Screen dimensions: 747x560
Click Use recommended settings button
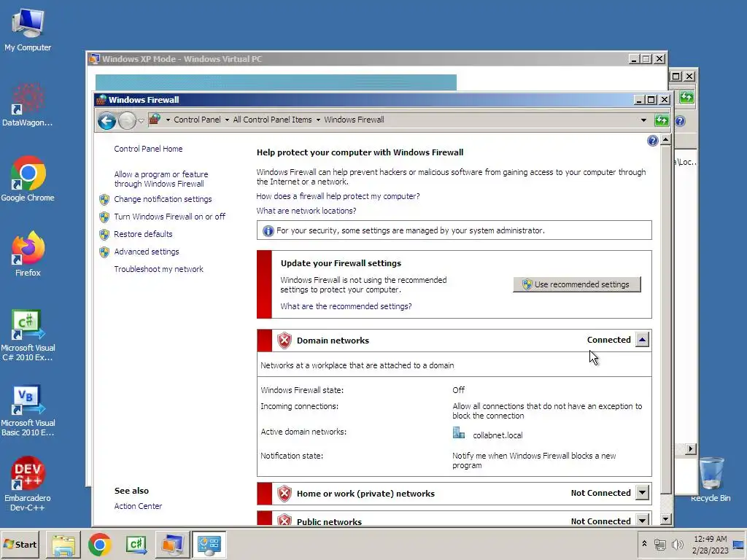pos(577,284)
